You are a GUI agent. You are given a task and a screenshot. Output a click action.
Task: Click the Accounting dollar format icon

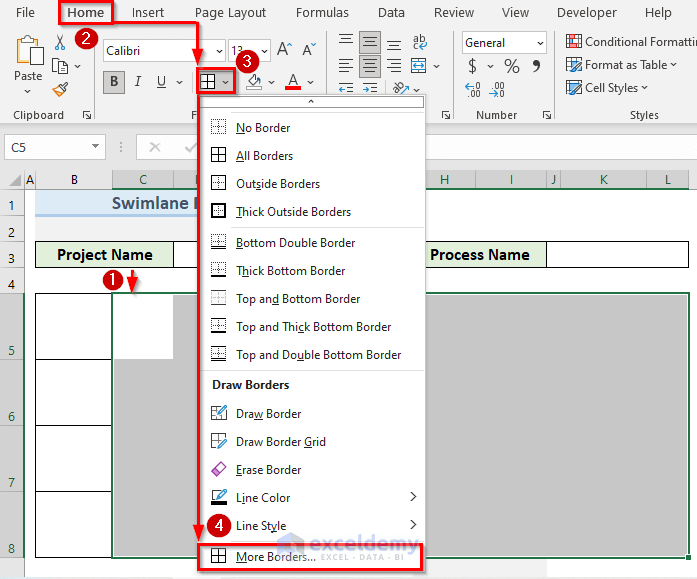pyautogui.click(x=472, y=67)
